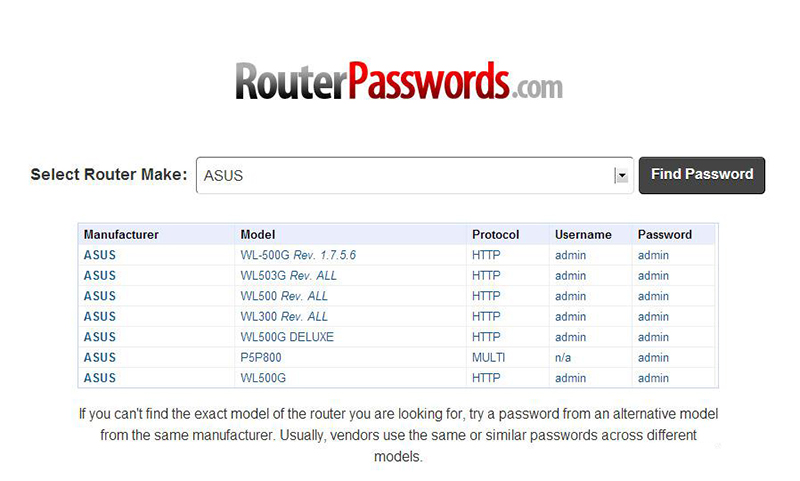The image size is (800, 481).
Task: Open the router make dropdown arrow
Action: [x=621, y=175]
